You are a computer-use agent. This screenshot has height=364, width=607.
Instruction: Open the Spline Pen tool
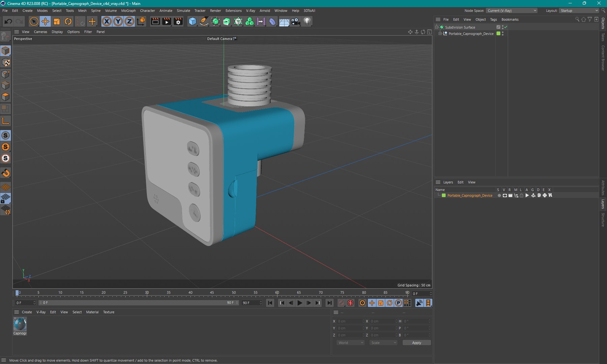(204, 22)
